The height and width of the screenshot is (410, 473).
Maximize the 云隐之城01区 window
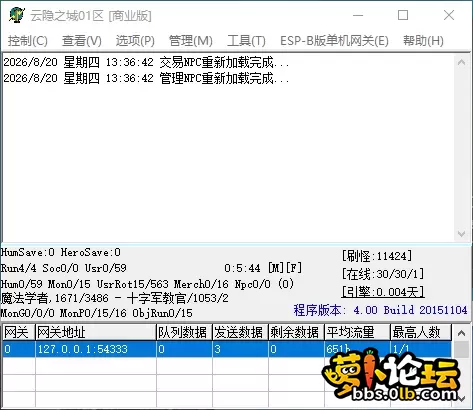403,15
